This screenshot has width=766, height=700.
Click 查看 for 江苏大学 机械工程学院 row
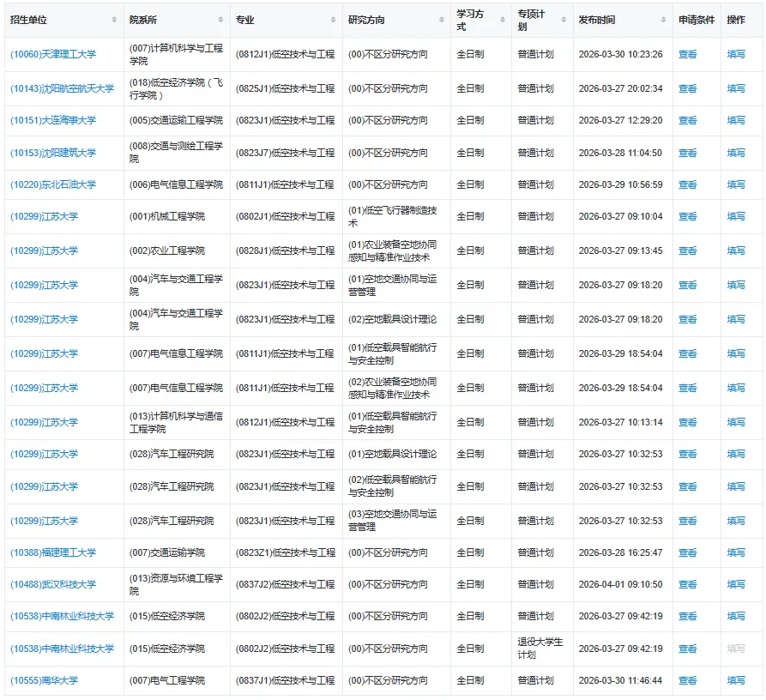point(687,216)
